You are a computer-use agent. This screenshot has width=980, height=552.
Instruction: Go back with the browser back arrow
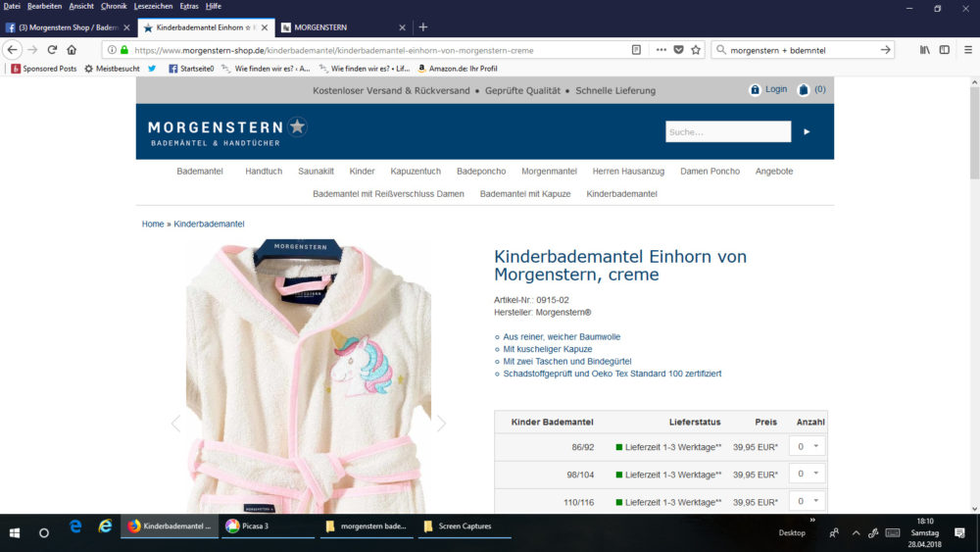click(13, 50)
